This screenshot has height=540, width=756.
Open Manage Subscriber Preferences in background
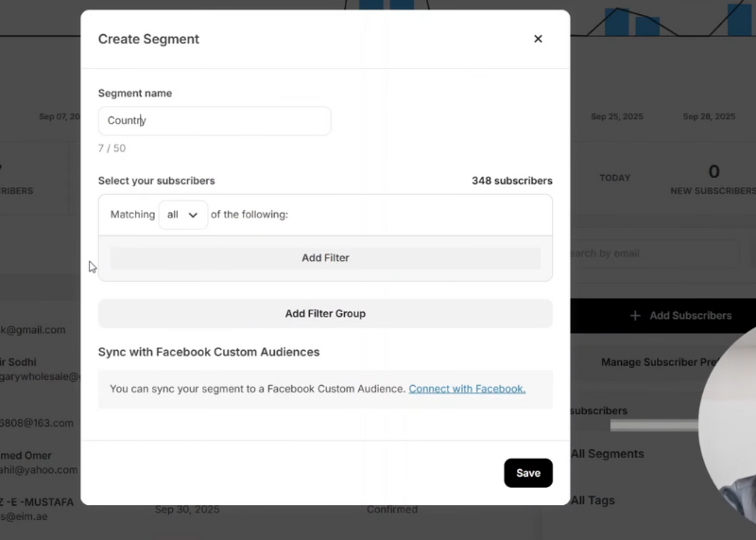click(659, 362)
